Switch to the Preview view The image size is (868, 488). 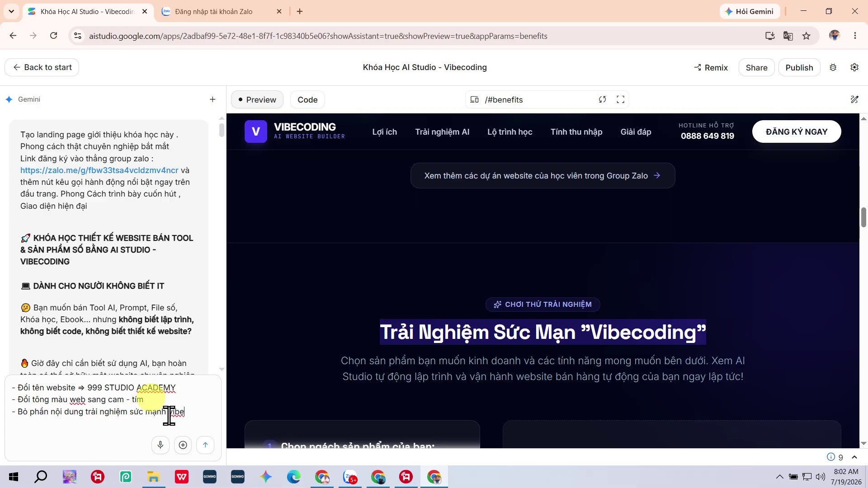click(x=257, y=100)
